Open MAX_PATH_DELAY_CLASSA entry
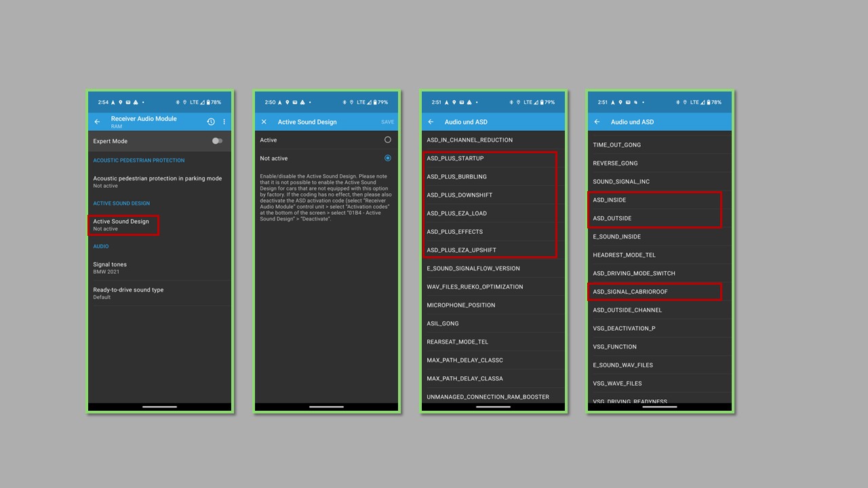868x488 pixels. [x=493, y=378]
